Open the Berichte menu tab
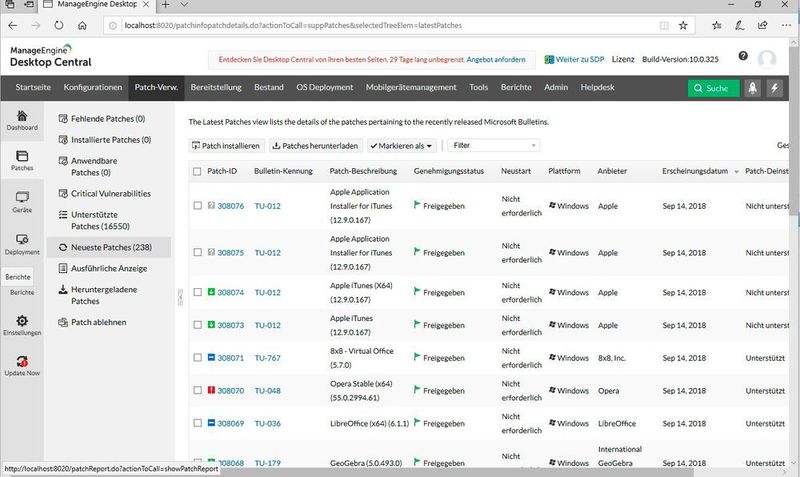This screenshot has width=800, height=477. pyautogui.click(x=516, y=87)
